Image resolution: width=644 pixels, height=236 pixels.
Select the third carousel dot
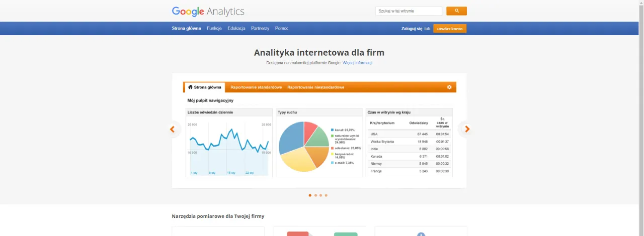(x=320, y=195)
